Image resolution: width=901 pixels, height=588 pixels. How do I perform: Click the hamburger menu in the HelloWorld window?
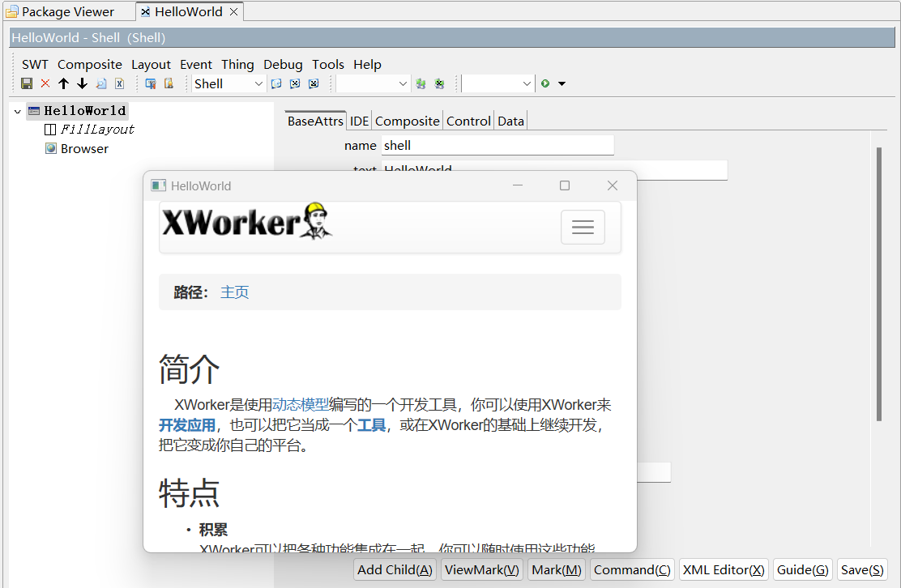point(583,227)
